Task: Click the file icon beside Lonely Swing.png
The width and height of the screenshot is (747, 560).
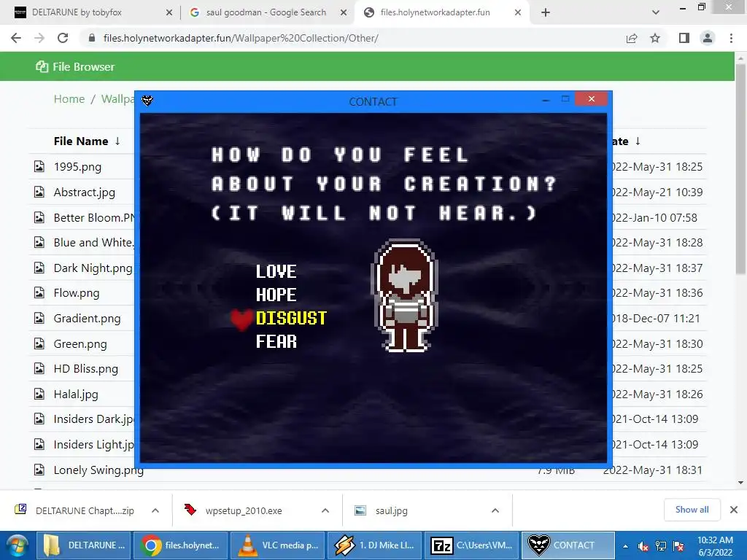Action: pyautogui.click(x=39, y=470)
